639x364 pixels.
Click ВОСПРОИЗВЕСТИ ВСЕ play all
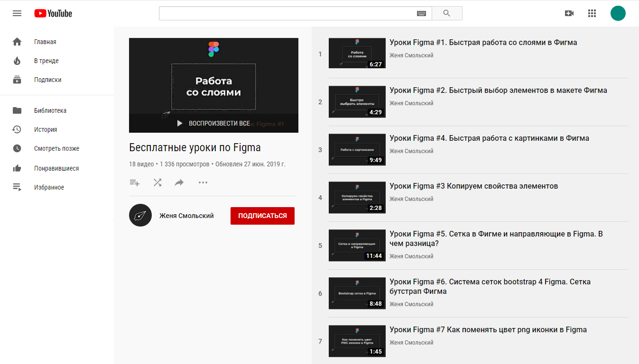point(213,123)
